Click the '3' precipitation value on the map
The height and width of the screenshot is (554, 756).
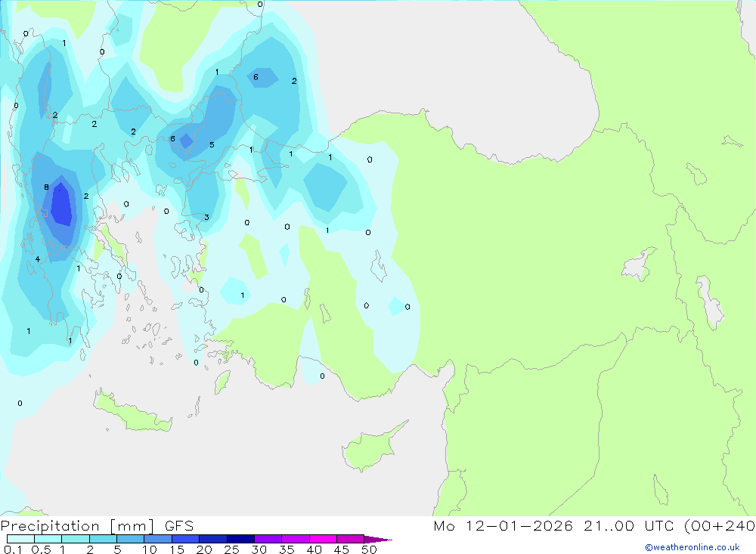click(x=206, y=217)
